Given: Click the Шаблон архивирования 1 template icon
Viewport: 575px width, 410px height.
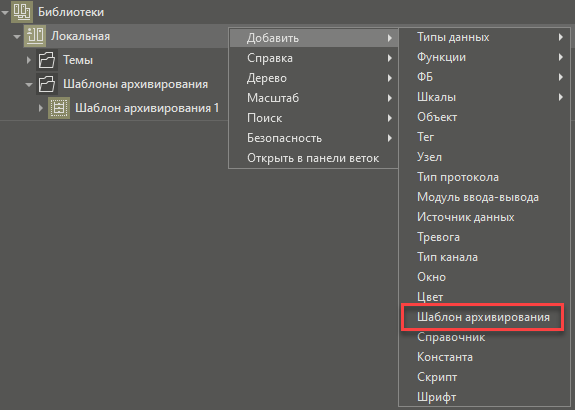Looking at the screenshot, I should 59,108.
